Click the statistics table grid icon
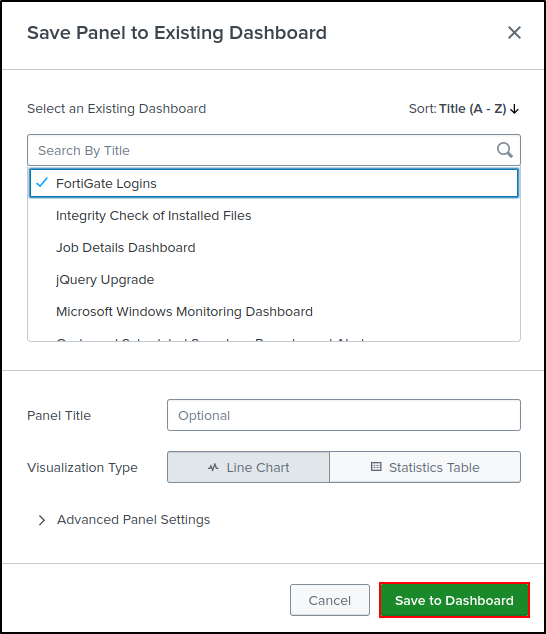 click(376, 467)
